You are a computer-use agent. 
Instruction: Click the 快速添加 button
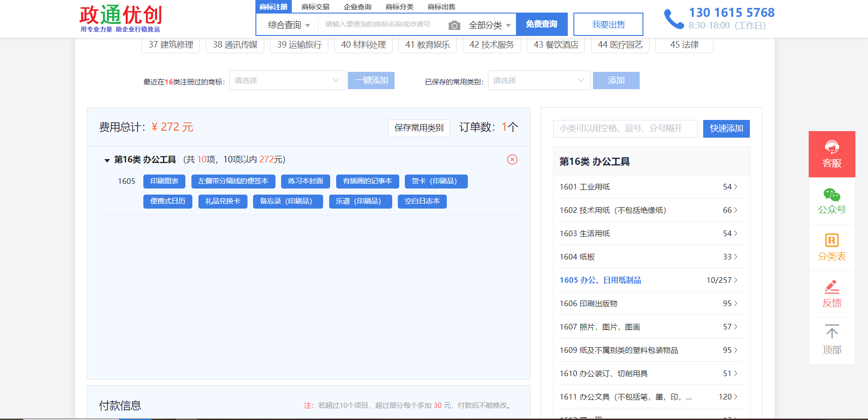click(727, 128)
